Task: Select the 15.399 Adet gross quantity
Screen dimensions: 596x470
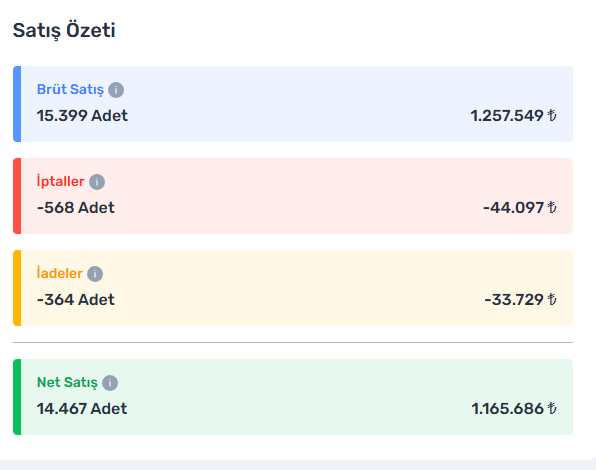Action: [x=82, y=116]
